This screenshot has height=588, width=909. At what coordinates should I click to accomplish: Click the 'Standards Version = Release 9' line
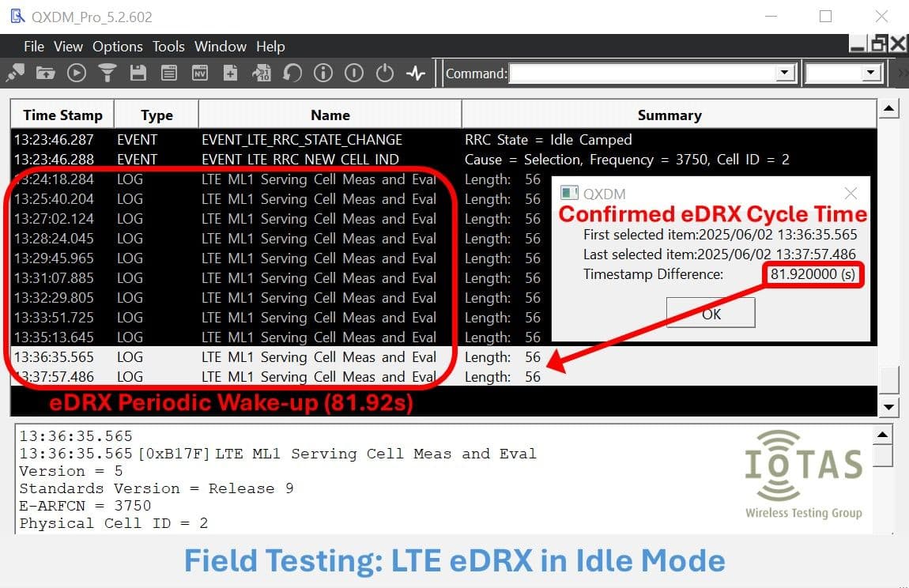tap(157, 488)
